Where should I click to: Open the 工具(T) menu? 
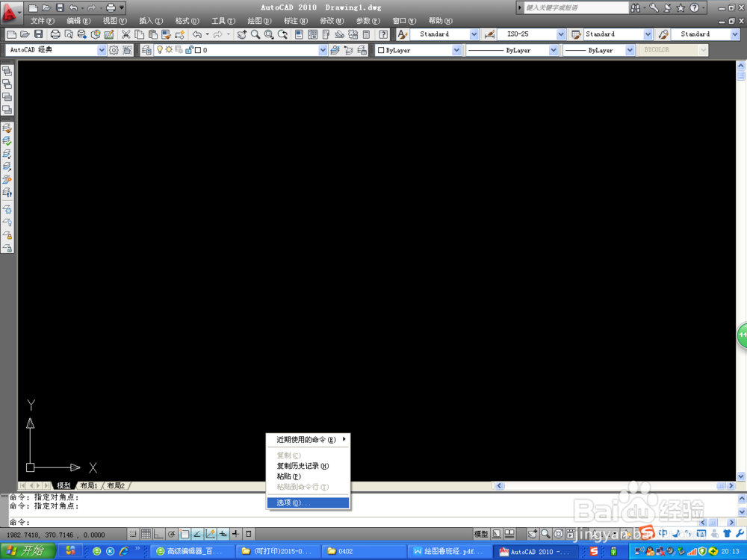223,21
